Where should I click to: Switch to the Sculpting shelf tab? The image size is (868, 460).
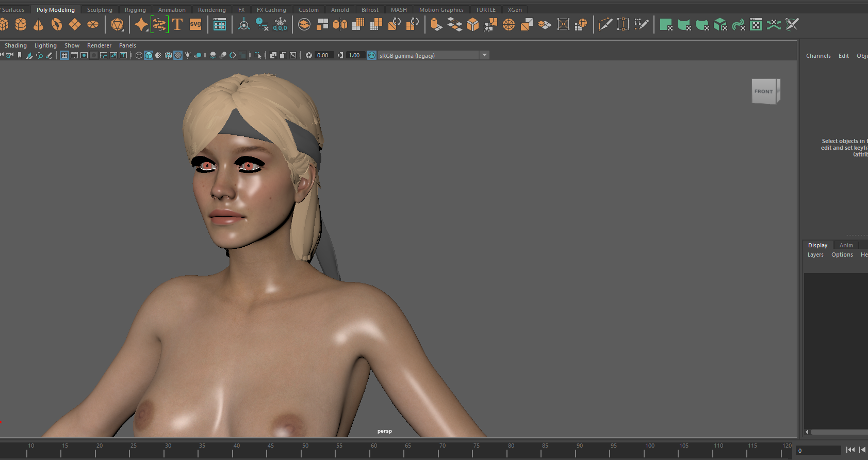point(100,10)
